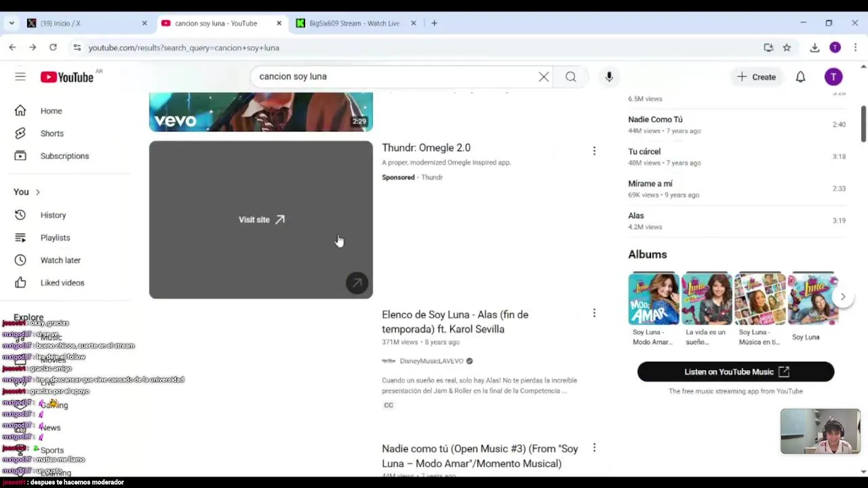Screen dimensions: 868x488
Task: Open the notifications bell
Action: pos(800,77)
